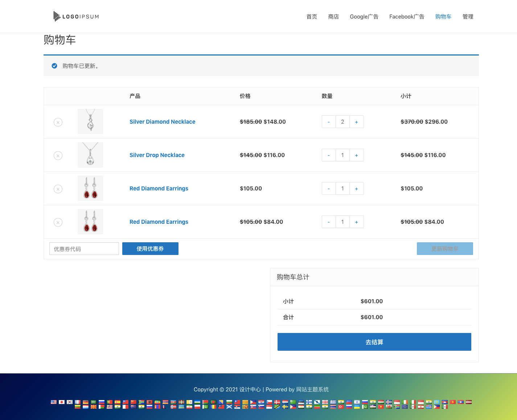Screen dimensions: 517x420
Task: Decrease Silver Diamond Necklace quantity
Action: 329,122
